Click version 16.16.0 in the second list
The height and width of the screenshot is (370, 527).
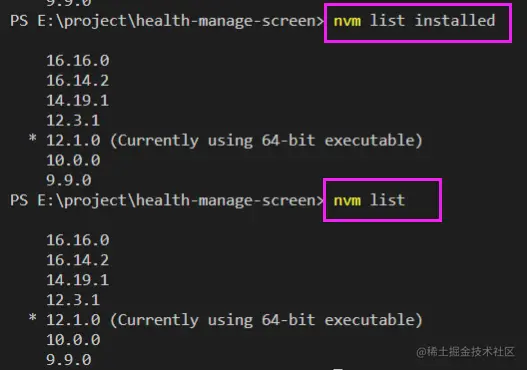[78, 240]
